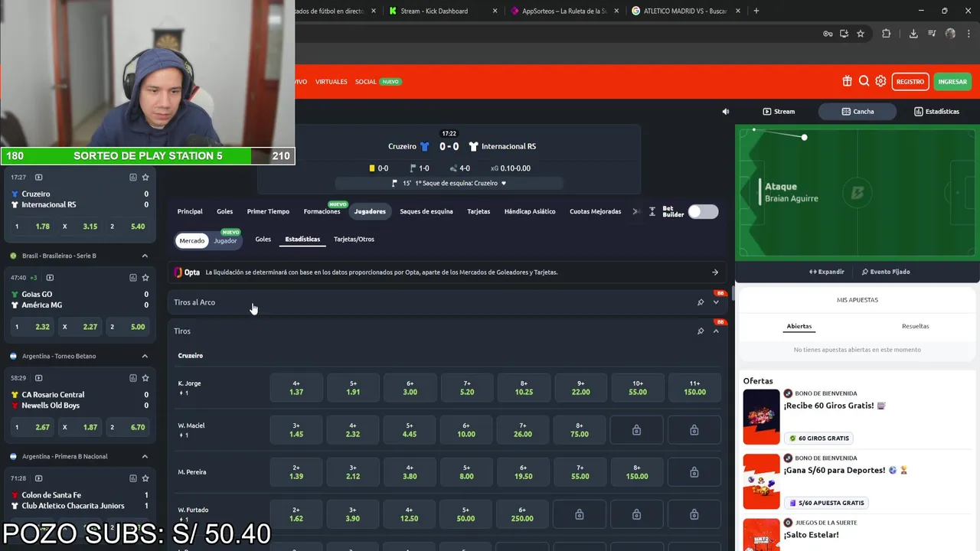Click Evento Fijado button
This screenshot has width=980, height=551.
(886, 272)
